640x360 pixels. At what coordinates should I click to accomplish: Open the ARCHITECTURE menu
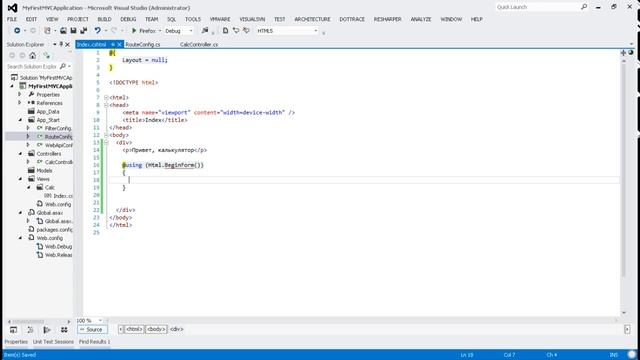point(312,19)
